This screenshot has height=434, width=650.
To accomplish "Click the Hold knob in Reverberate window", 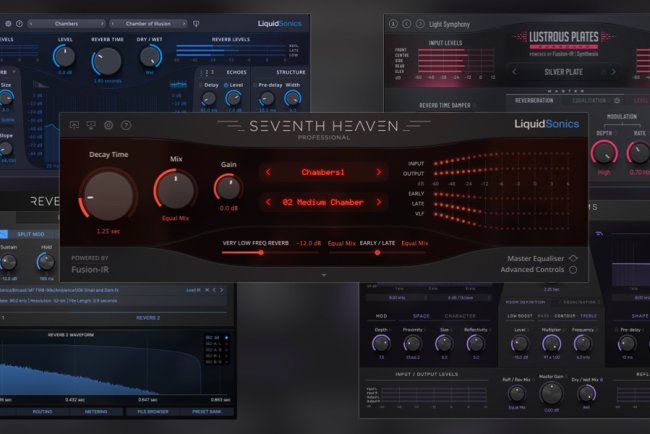I will [46, 262].
